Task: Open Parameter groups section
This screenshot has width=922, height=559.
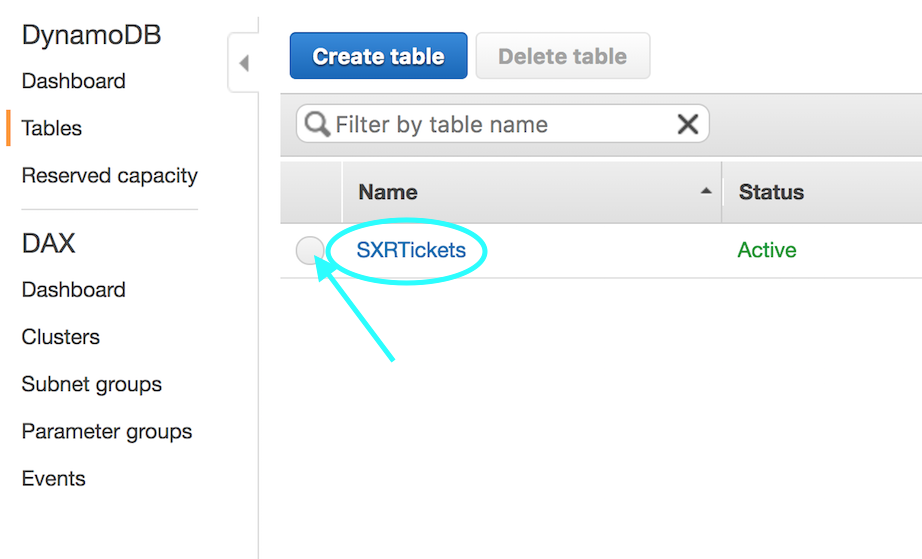Action: (107, 432)
